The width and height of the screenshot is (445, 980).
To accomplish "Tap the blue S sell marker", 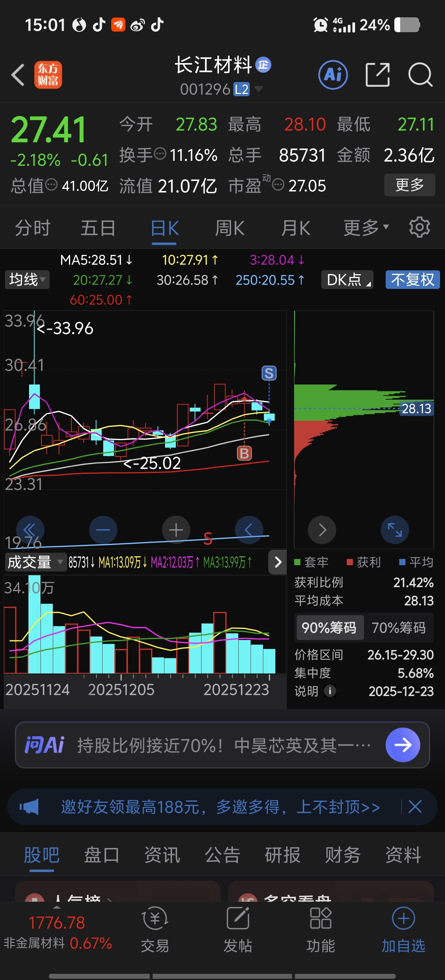I will click(269, 373).
